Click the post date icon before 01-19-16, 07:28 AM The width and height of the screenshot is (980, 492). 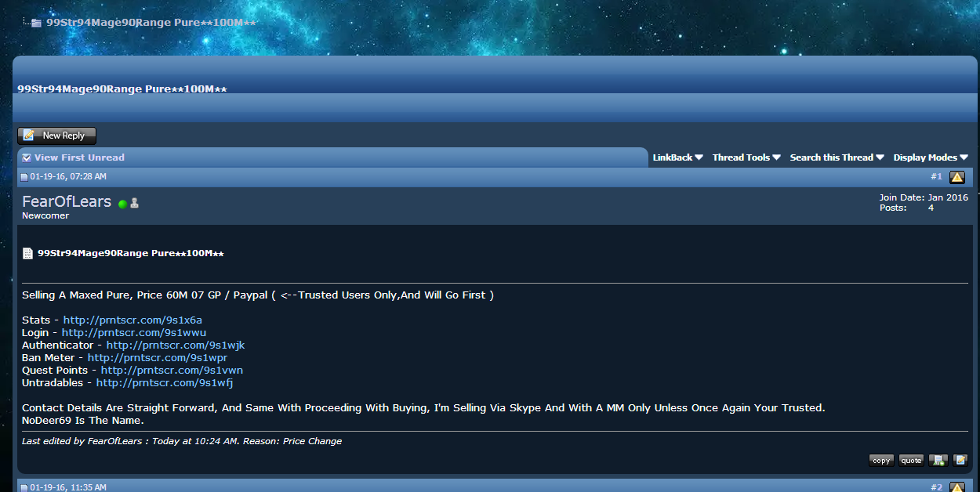point(24,177)
